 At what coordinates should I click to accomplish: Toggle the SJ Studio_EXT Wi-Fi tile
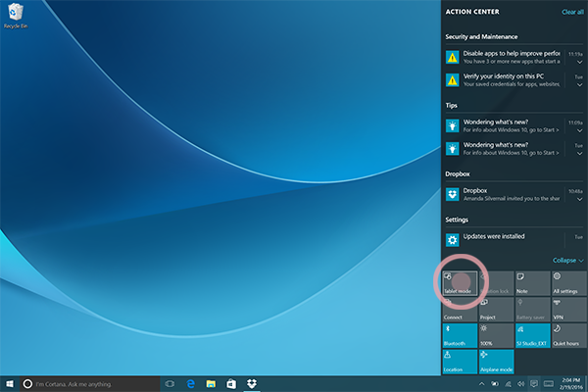(532, 336)
